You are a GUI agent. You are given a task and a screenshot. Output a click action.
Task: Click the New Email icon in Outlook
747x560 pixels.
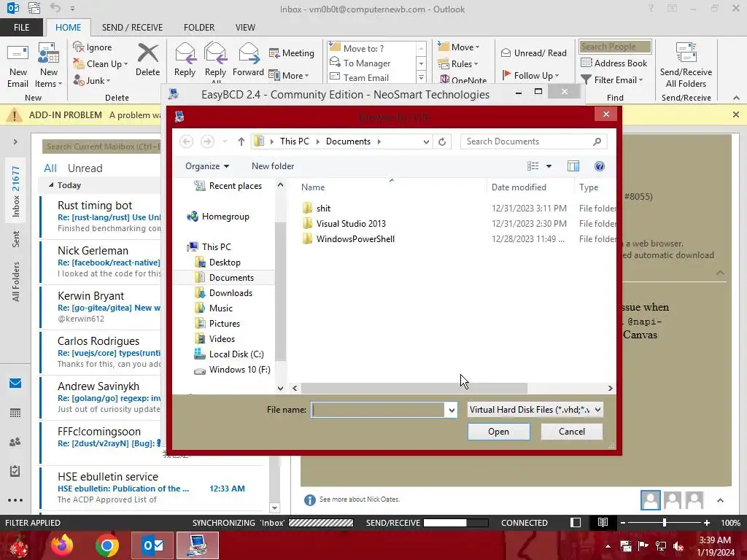pos(18,65)
